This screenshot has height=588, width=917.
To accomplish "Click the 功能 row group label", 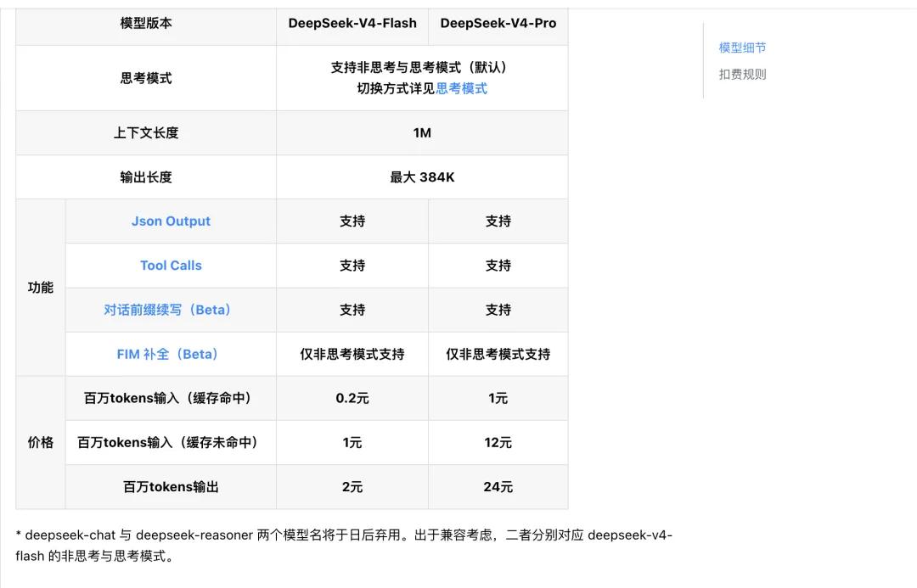I will (41, 288).
